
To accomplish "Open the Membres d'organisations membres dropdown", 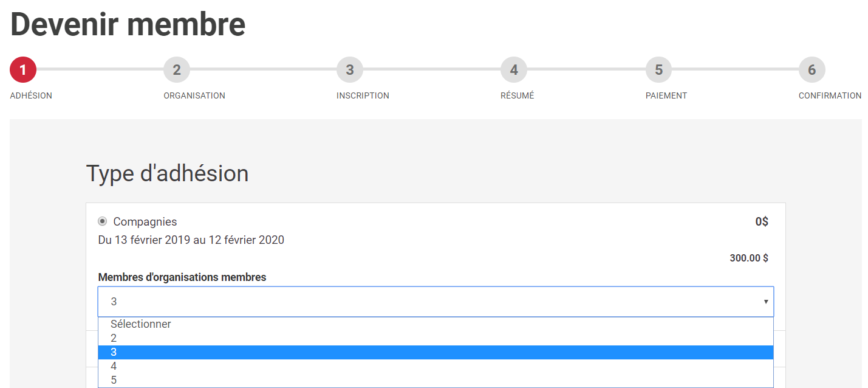I will pyautogui.click(x=436, y=302).
